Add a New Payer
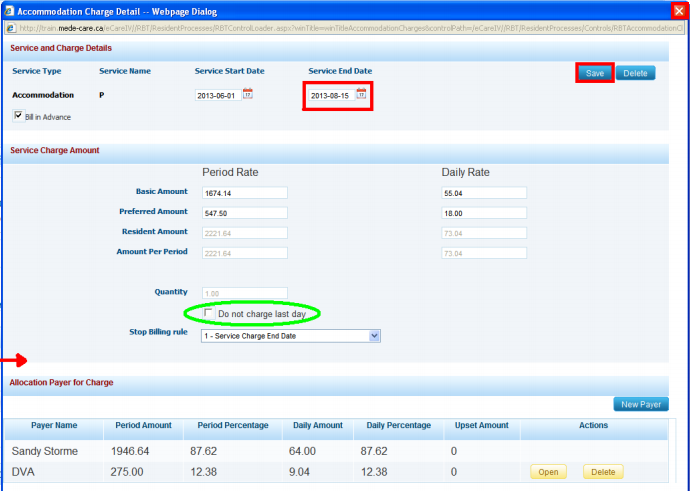690x492 pixels. click(641, 404)
